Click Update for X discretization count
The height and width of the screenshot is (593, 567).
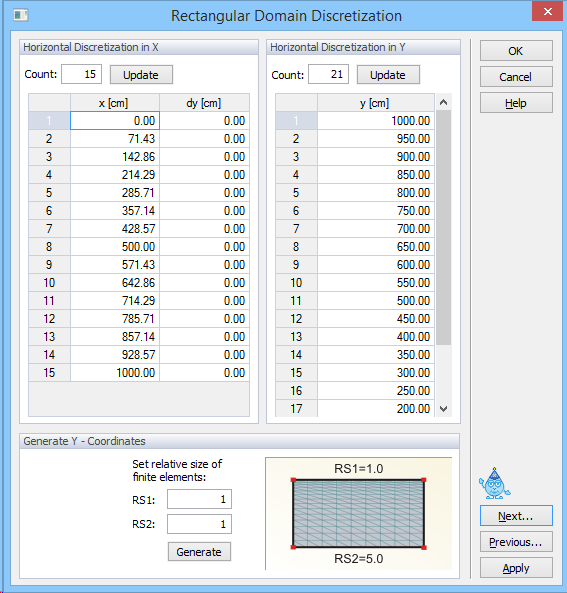point(141,75)
